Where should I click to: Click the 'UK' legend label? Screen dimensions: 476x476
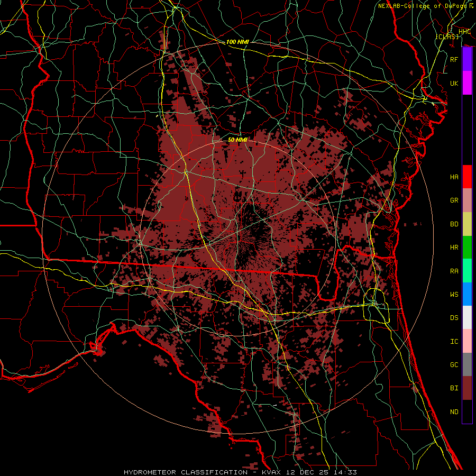click(454, 83)
